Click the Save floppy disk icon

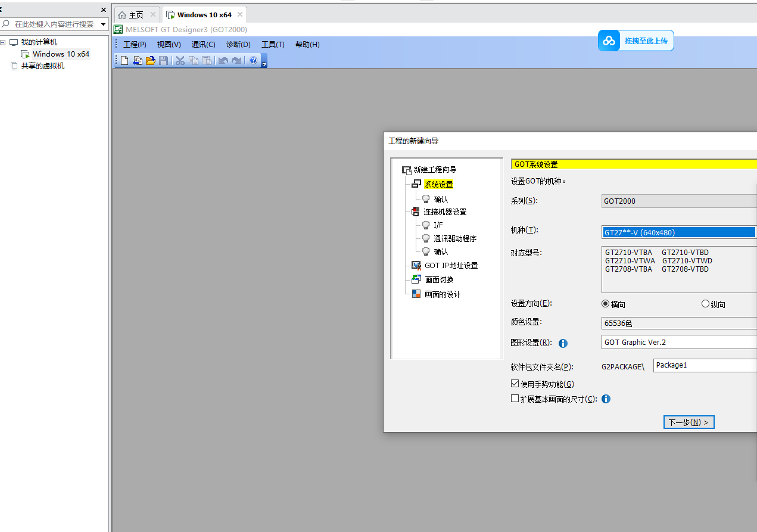(163, 61)
